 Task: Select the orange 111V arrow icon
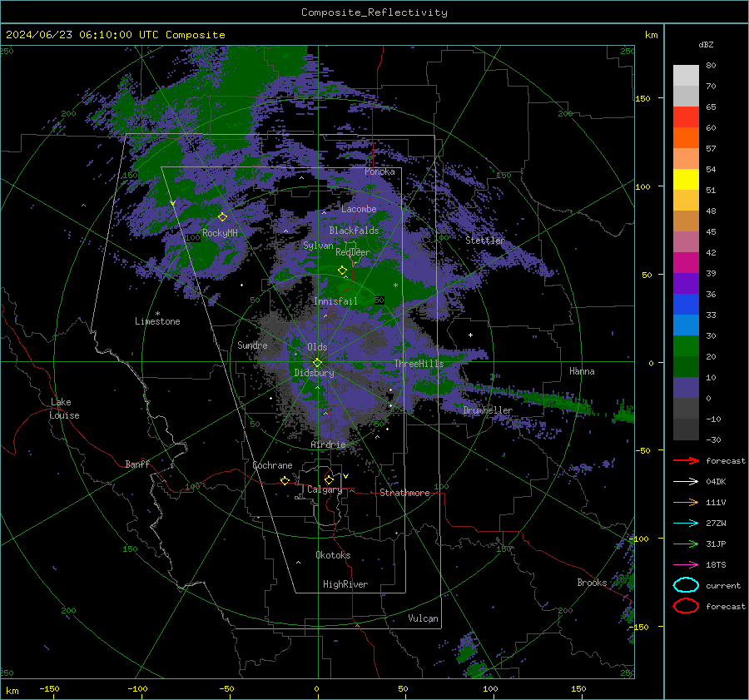click(686, 502)
